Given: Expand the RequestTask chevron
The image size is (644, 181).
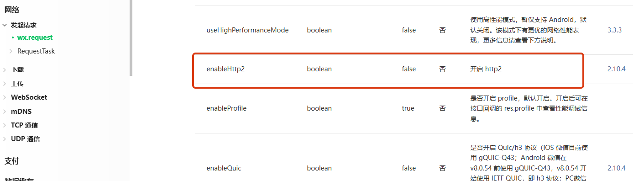Looking at the screenshot, I should pos(11,51).
